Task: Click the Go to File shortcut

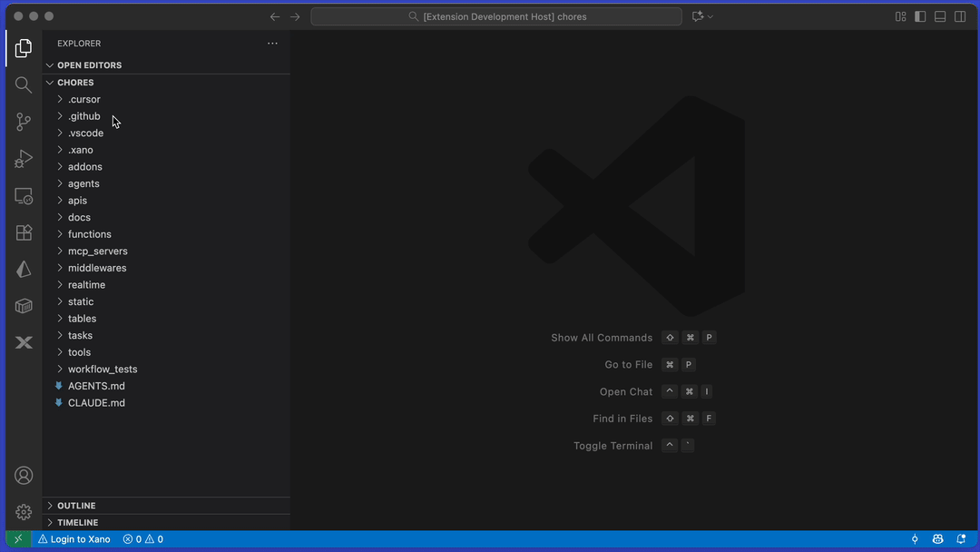Action: (650, 364)
